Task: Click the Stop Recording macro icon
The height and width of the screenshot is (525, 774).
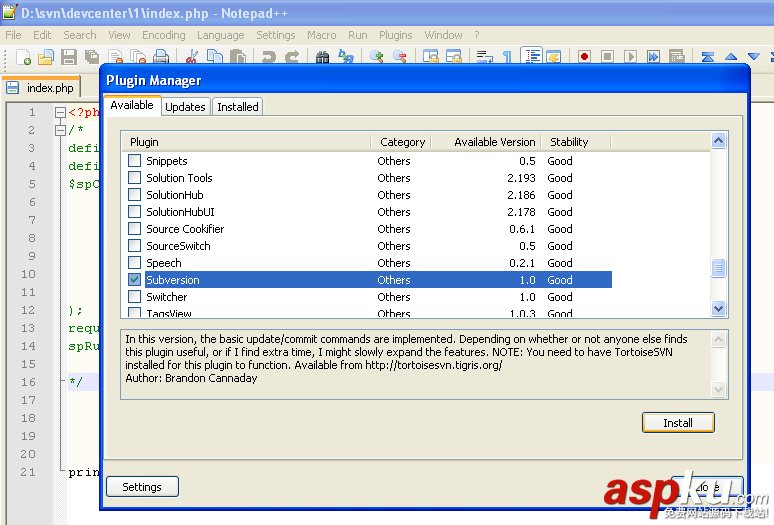Action: point(607,57)
